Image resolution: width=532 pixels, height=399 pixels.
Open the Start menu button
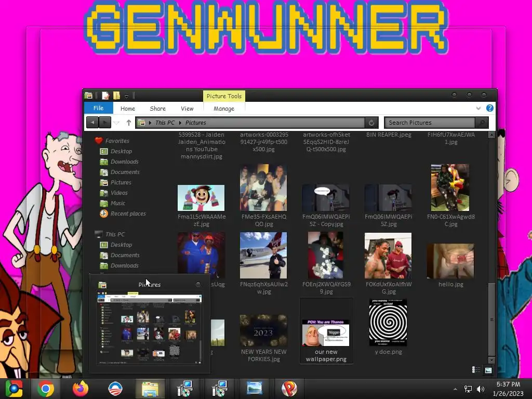[x=14, y=389]
